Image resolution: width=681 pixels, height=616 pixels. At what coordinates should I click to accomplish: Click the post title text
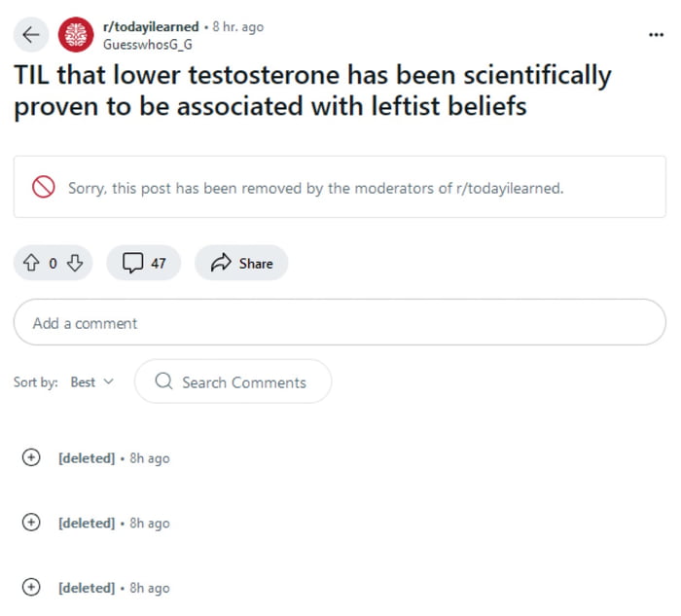point(311,91)
